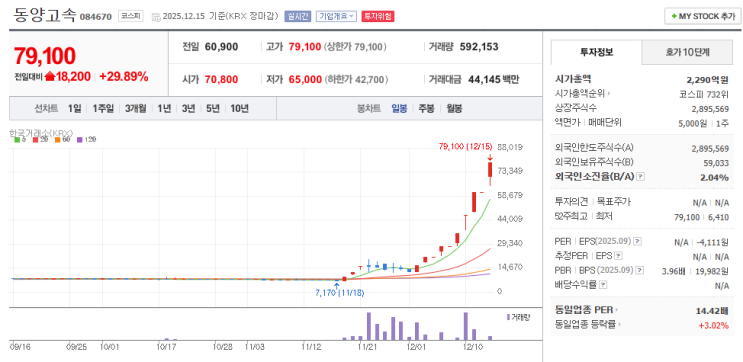Open the 동일업종 등락률 link
This screenshot has width=743, height=362.
point(588,325)
